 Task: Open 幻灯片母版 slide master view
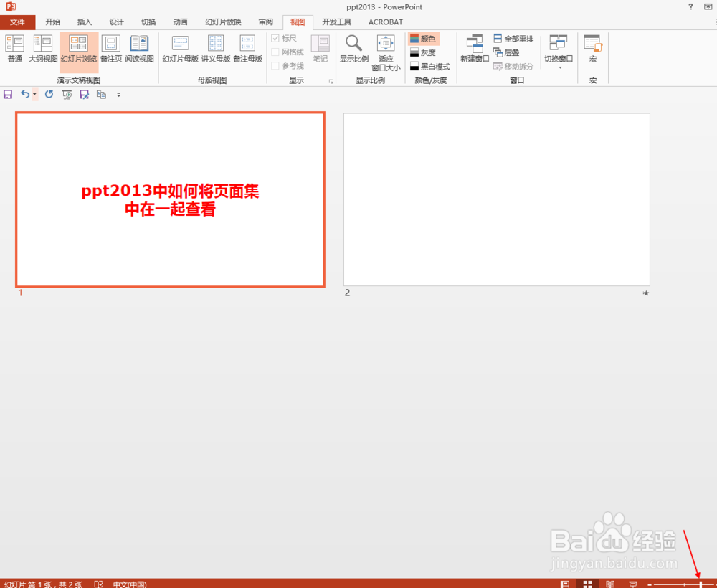(x=179, y=49)
